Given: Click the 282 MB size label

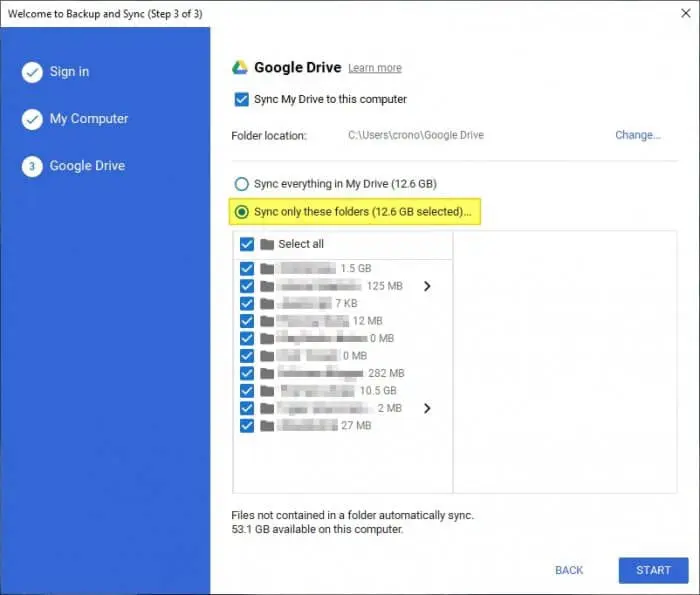Looking at the screenshot, I should pos(386,373).
